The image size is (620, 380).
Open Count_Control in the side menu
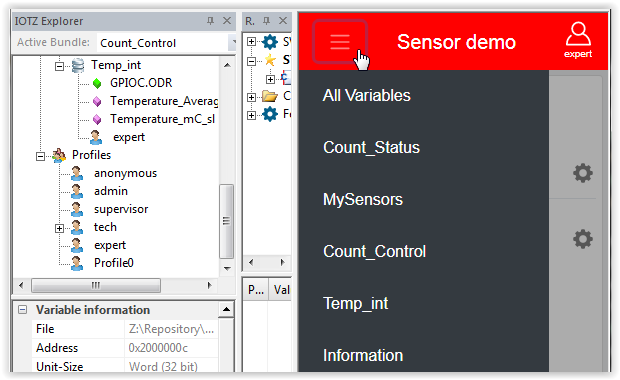pos(374,251)
